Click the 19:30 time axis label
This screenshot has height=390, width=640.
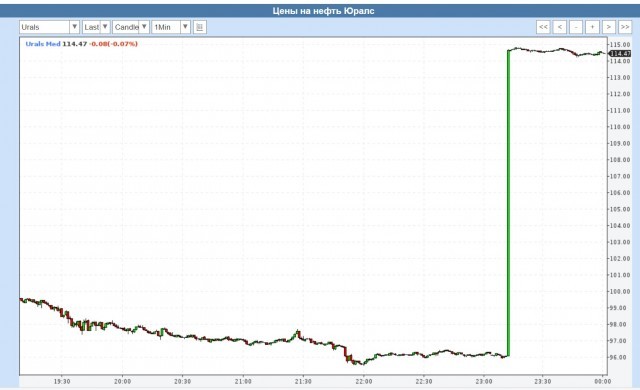62,381
